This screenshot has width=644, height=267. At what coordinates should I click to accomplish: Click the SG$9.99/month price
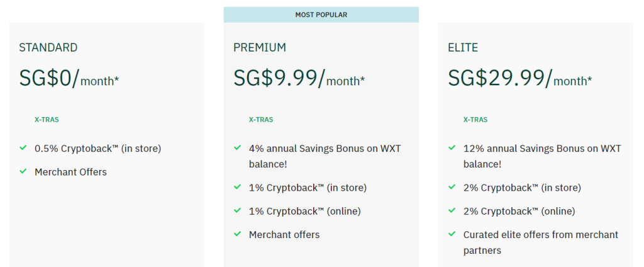[299, 78]
